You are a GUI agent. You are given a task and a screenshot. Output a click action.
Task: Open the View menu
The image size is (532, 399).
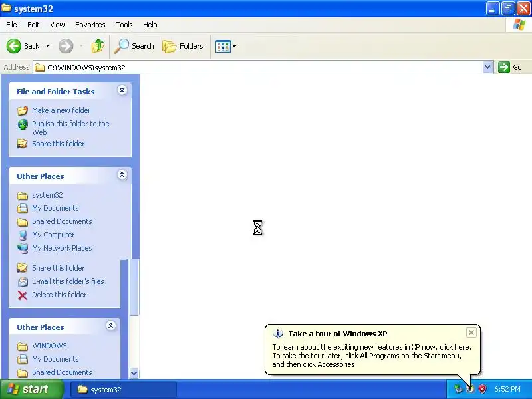[57, 25]
